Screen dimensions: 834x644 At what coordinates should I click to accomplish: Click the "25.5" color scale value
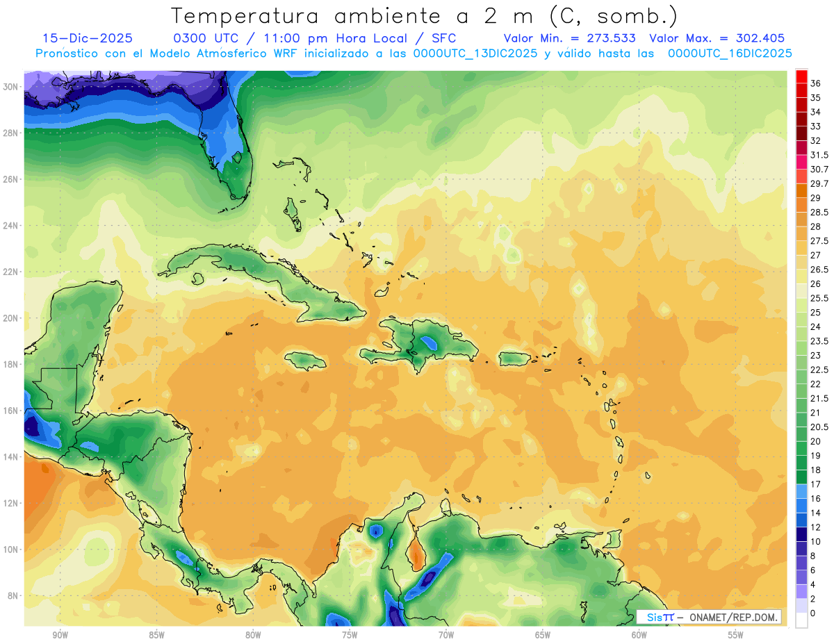tap(819, 298)
